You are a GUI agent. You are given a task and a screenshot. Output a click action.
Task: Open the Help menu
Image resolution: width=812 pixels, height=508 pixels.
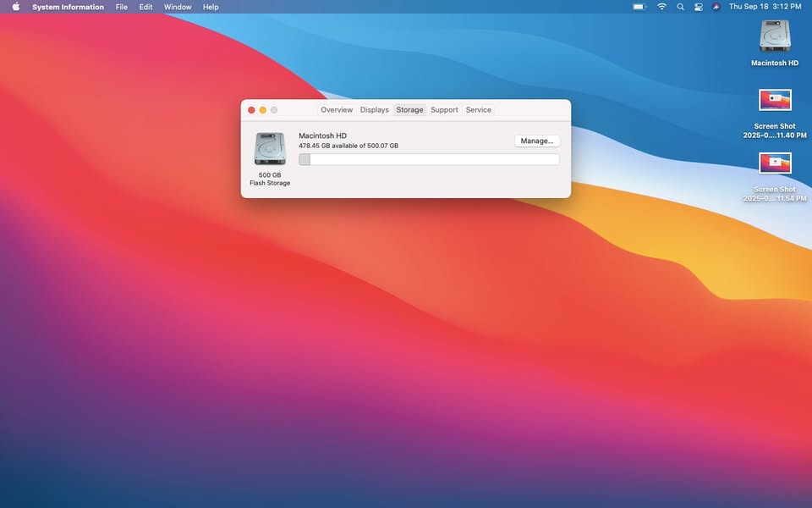[x=211, y=7]
